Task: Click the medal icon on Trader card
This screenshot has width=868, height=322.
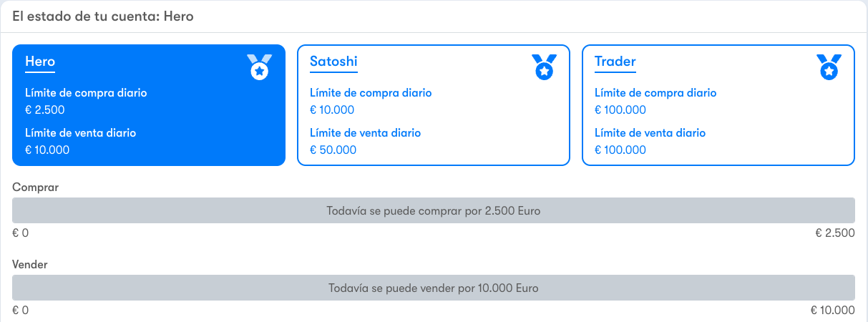Action: [829, 67]
